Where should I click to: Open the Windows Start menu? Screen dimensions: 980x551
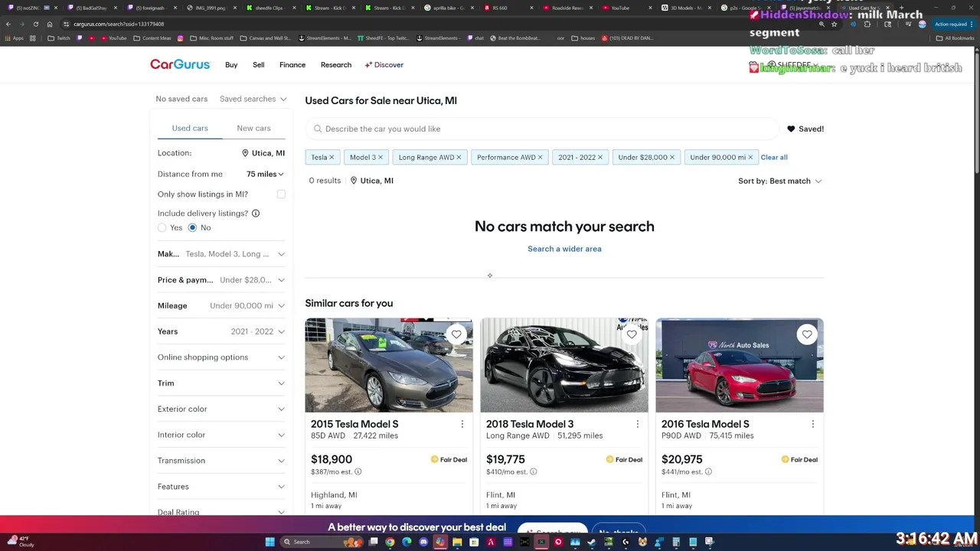tap(269, 542)
